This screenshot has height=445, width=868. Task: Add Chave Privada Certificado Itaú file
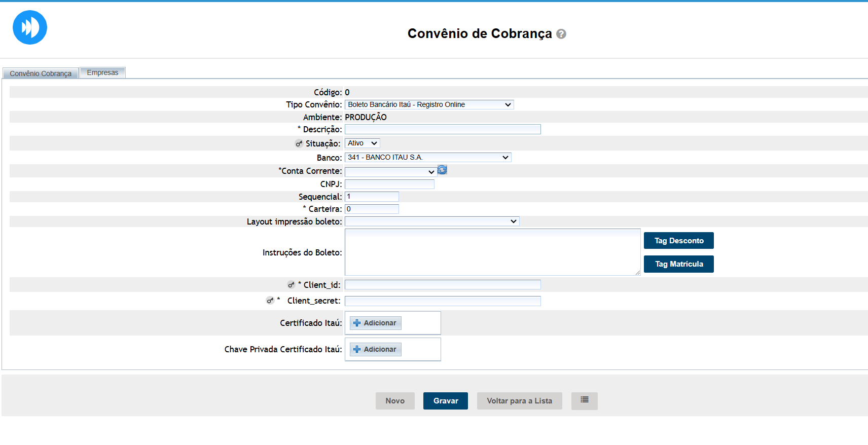point(376,349)
